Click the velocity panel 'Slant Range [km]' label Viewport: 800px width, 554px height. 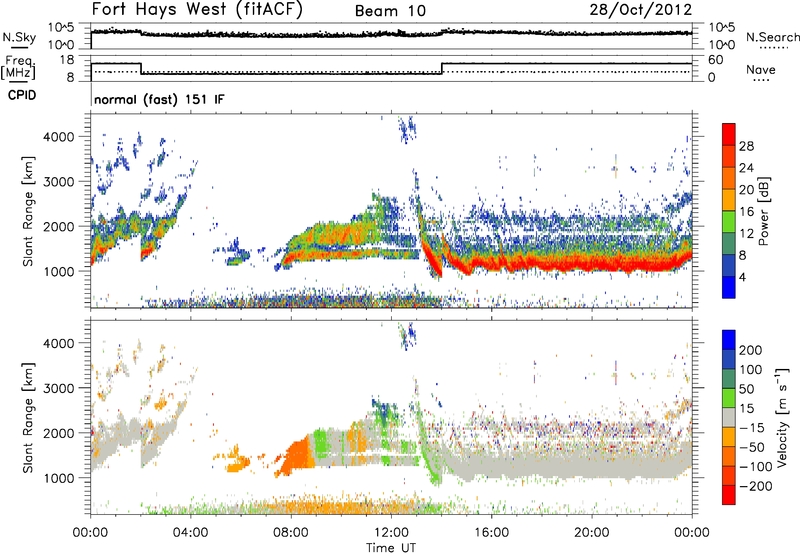tap(28, 417)
